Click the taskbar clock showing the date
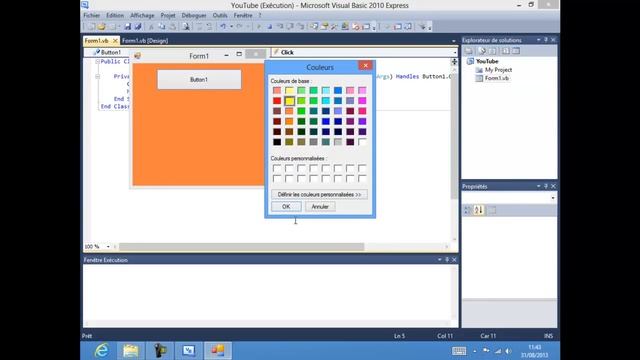640x360 pixels. pyautogui.click(x=534, y=351)
